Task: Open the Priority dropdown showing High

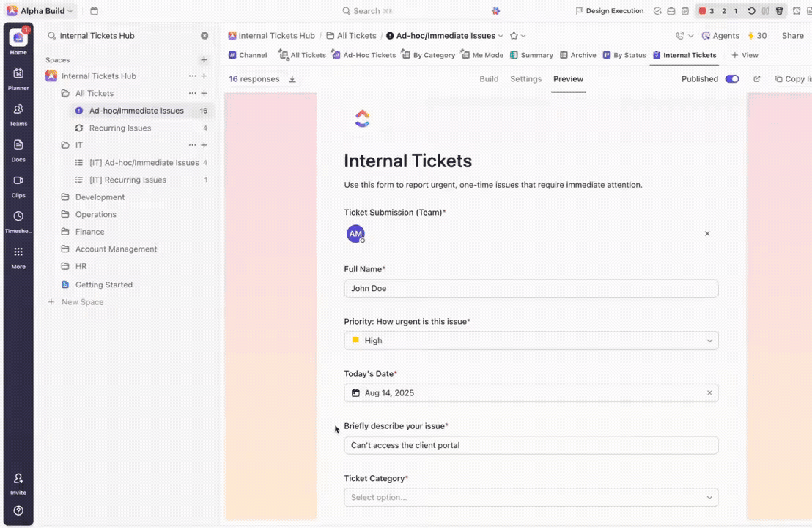Action: coord(531,340)
